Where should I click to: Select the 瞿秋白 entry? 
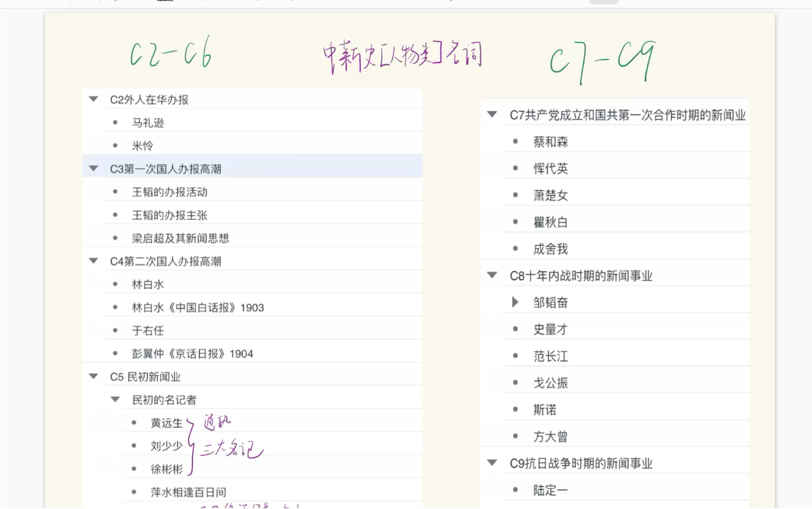coord(550,222)
